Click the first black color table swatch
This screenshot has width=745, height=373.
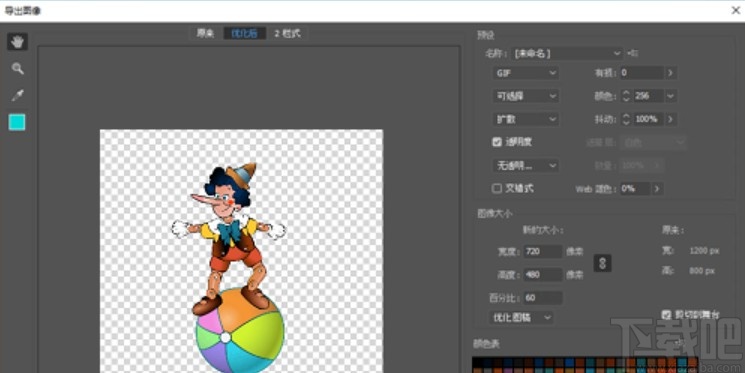tap(478, 363)
